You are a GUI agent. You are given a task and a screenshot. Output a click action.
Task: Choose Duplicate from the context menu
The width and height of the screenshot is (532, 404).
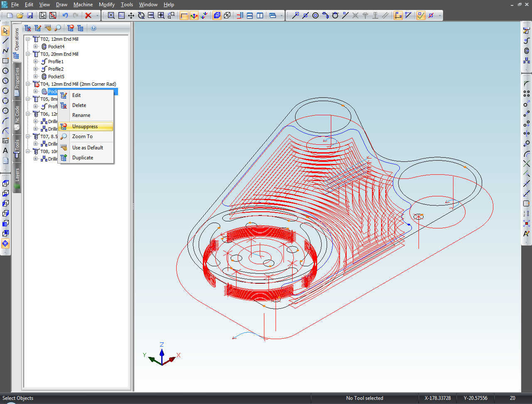point(82,158)
